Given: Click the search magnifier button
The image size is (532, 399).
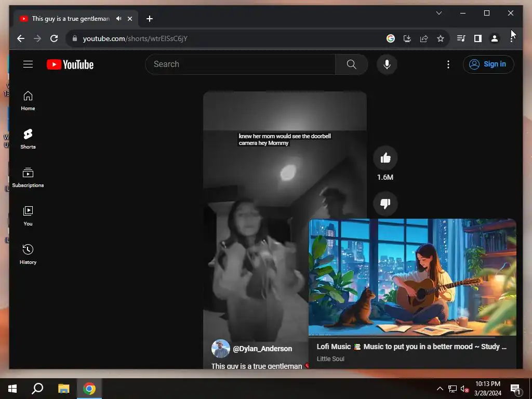Looking at the screenshot, I should tap(352, 64).
